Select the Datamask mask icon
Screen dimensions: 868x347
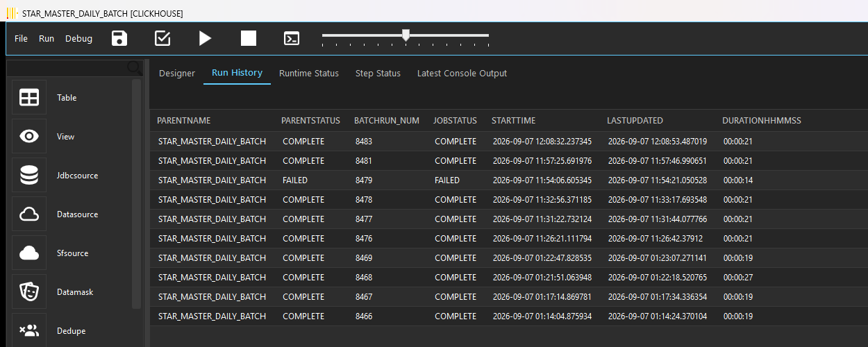click(29, 292)
